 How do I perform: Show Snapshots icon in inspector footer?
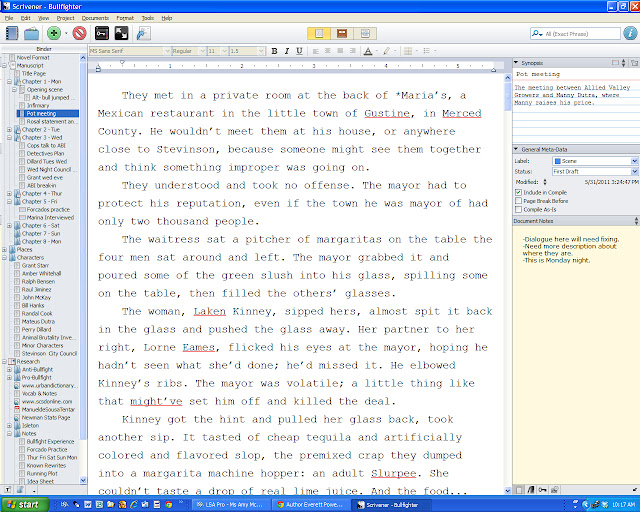click(554, 490)
